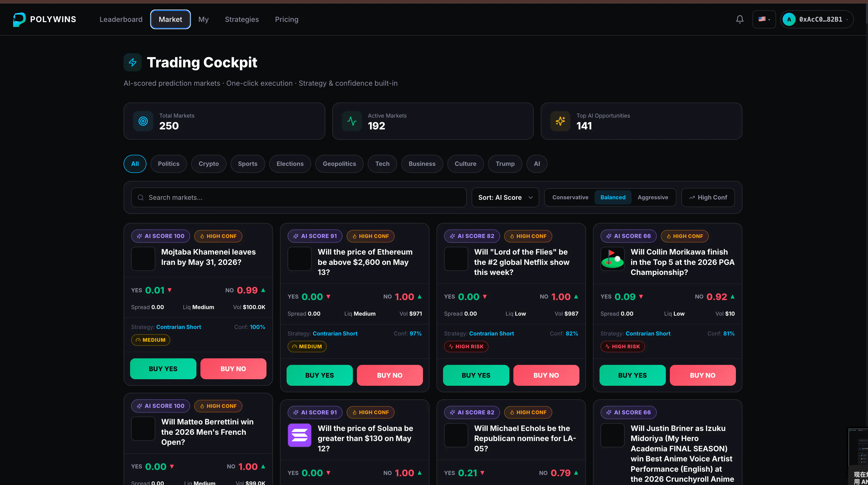868x485 pixels.
Task: Open the wallet 0xAcC0…82B1 account menu
Action: [x=817, y=19]
